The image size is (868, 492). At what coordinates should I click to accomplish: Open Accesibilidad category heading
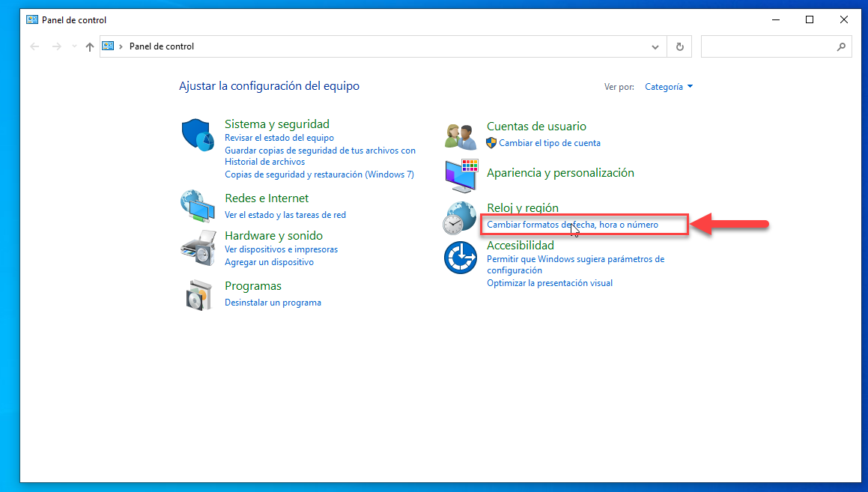[x=521, y=245]
